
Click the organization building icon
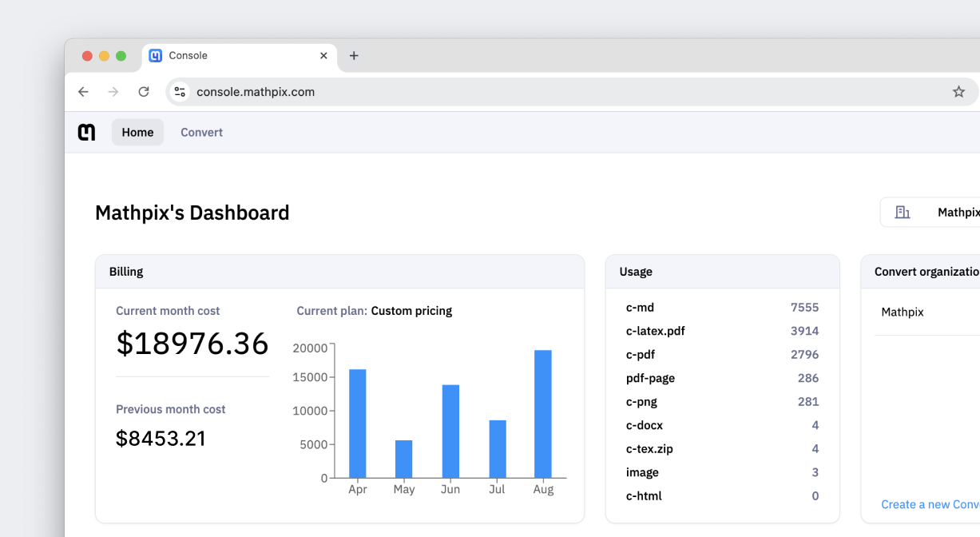point(903,213)
